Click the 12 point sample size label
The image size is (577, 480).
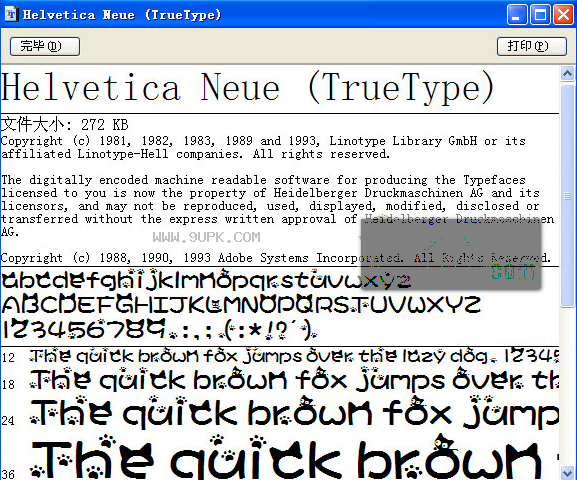pos(8,357)
